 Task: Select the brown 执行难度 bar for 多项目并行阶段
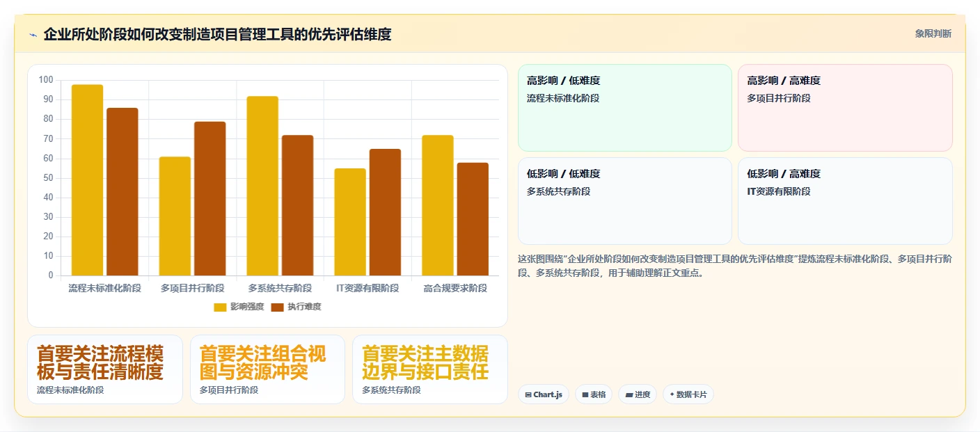(x=210, y=199)
